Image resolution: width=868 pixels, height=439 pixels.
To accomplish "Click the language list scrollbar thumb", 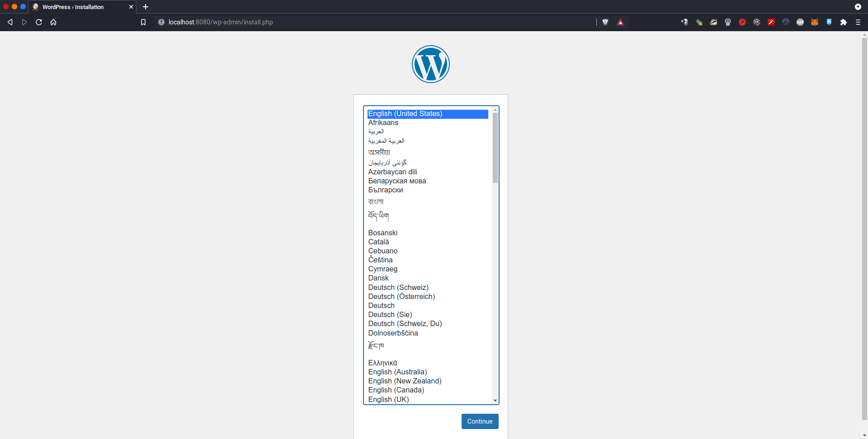I will [x=495, y=148].
